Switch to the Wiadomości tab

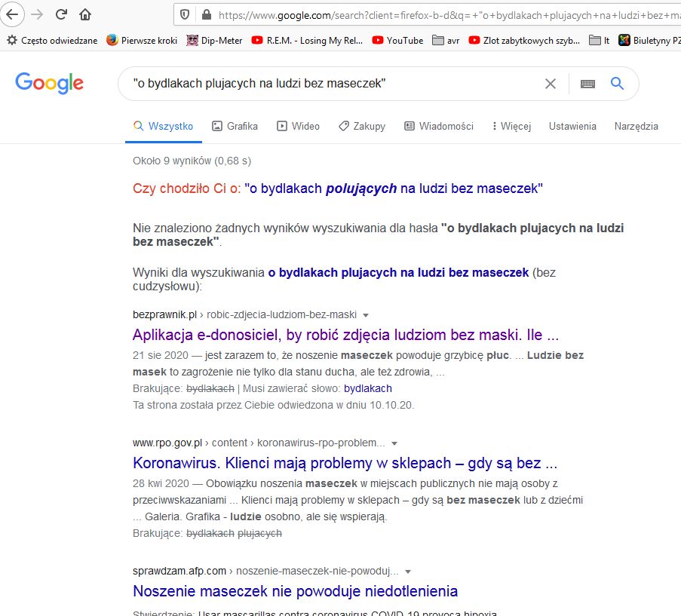click(x=439, y=127)
